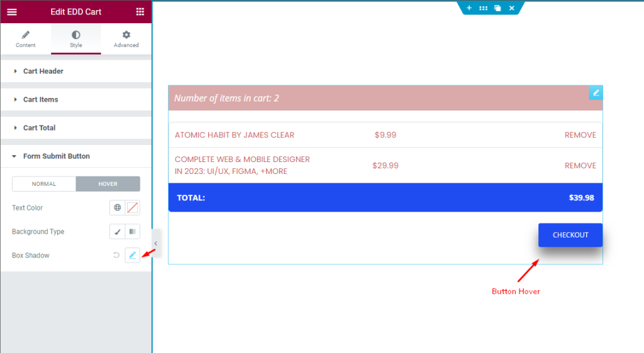Screen dimensions: 644x353
Task: Expand the Cart Header section
Action: point(76,72)
